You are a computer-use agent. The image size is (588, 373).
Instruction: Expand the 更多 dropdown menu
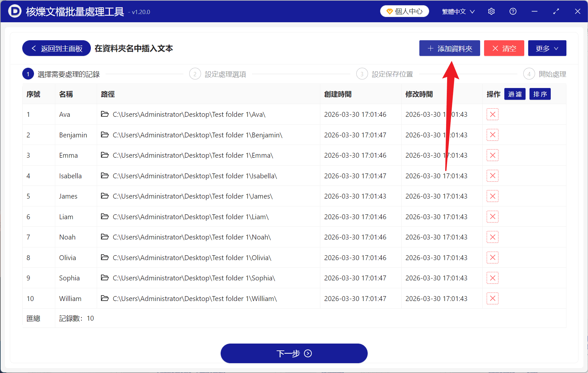[x=547, y=48]
